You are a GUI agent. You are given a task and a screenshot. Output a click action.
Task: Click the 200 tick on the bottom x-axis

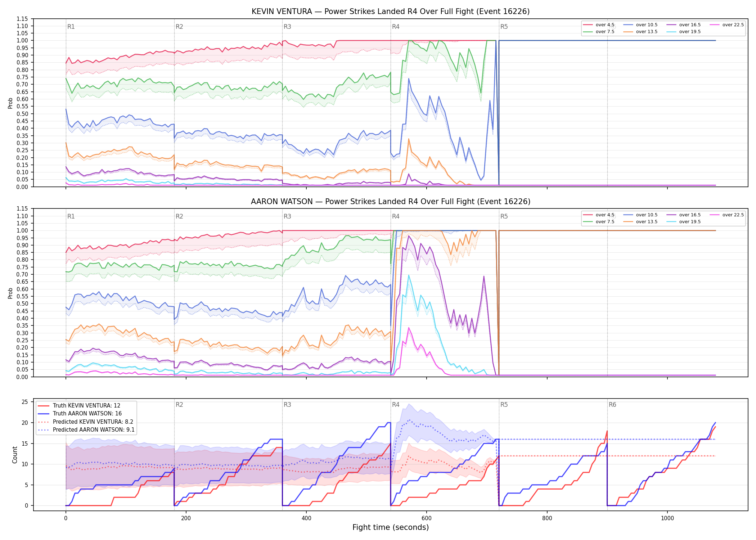pyautogui.click(x=186, y=518)
